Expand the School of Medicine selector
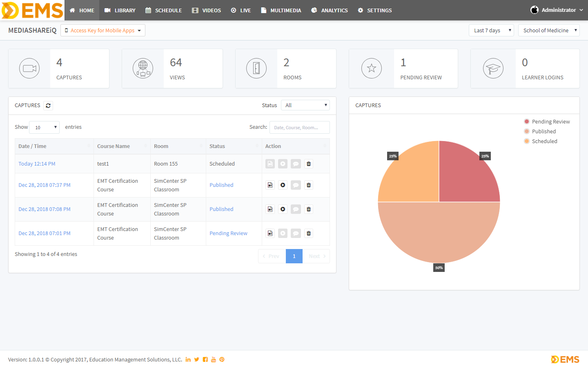This screenshot has width=588, height=368. pyautogui.click(x=548, y=31)
